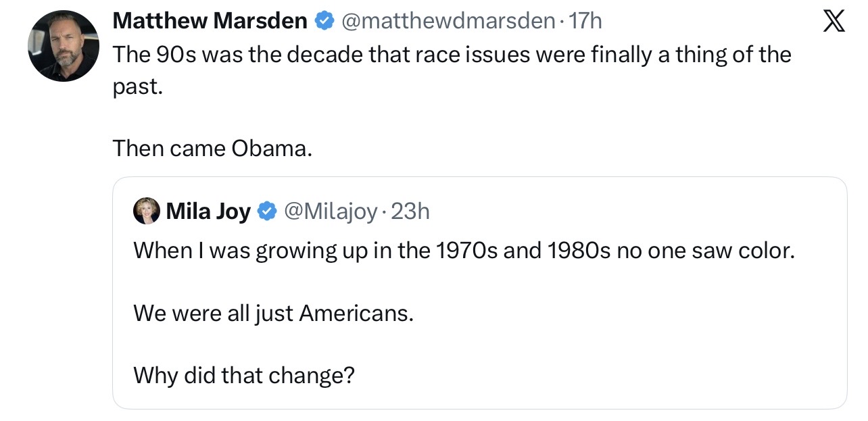Click the Mila Joy display name
Screen dimensions: 868x421
(208, 212)
